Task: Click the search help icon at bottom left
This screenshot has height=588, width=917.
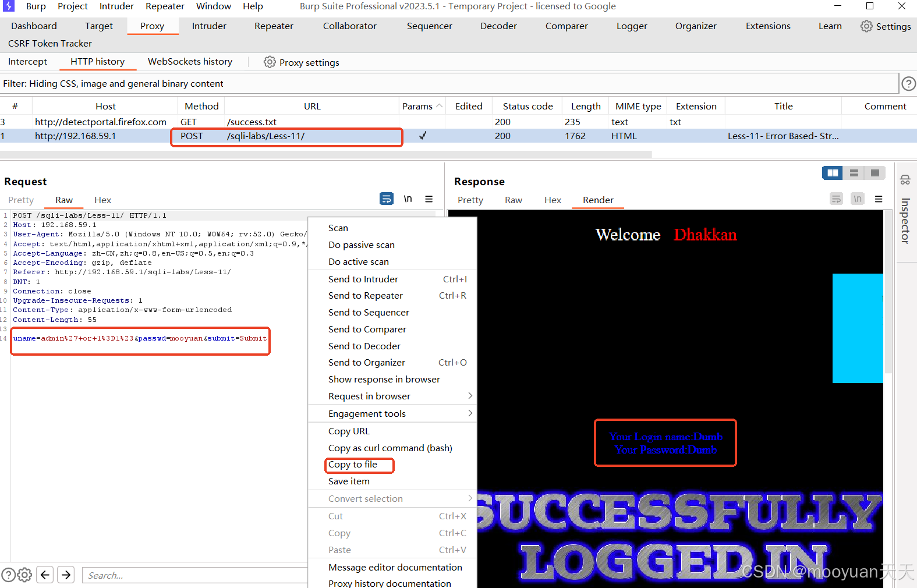Action: (x=8, y=575)
